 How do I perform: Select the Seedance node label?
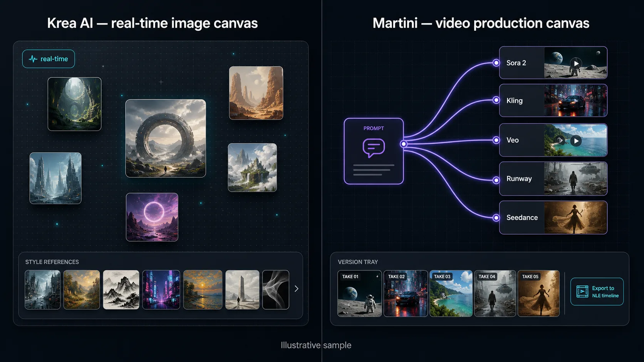[522, 217]
